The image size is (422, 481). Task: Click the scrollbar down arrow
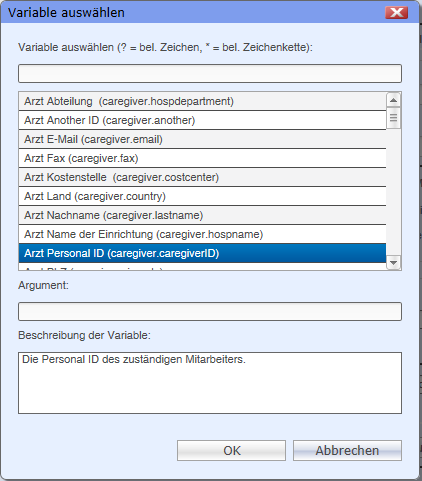(393, 263)
